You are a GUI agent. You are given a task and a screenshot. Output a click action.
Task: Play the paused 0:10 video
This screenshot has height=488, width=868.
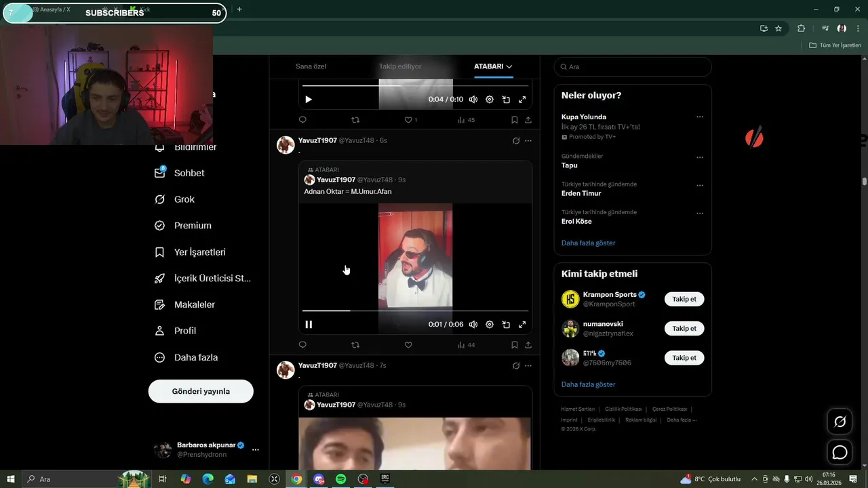309,100
